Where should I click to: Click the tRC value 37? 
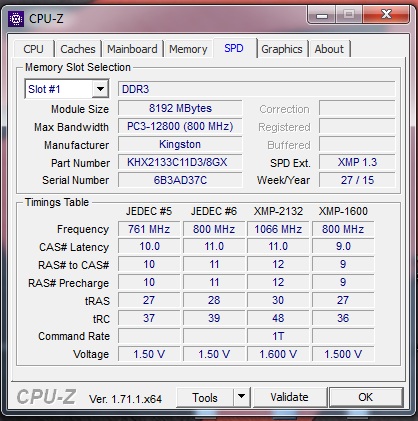point(149,318)
